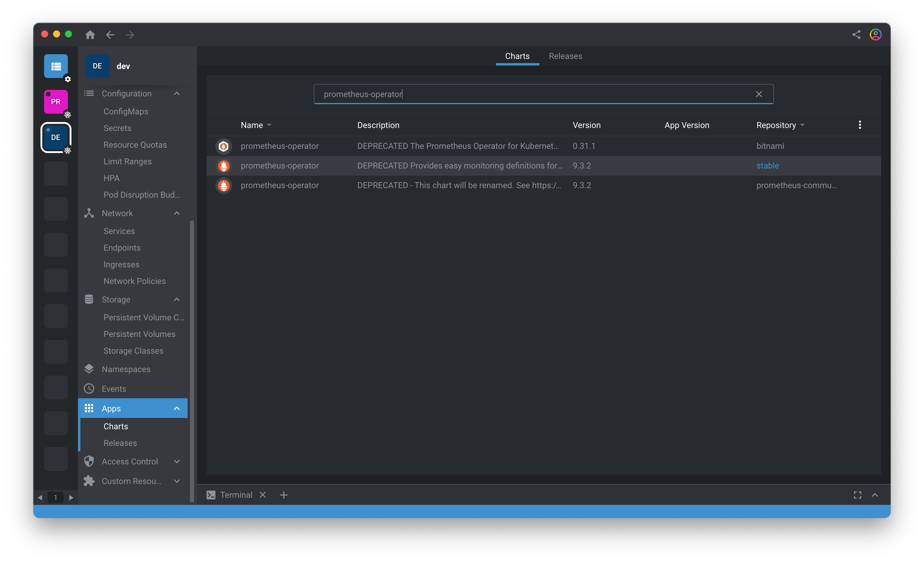Click the Namespaces icon in sidebar
Screen dimensions: 924x562
coord(89,369)
